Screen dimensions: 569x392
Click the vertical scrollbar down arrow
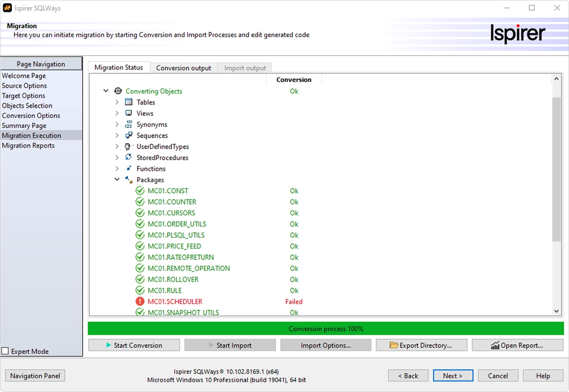556,311
